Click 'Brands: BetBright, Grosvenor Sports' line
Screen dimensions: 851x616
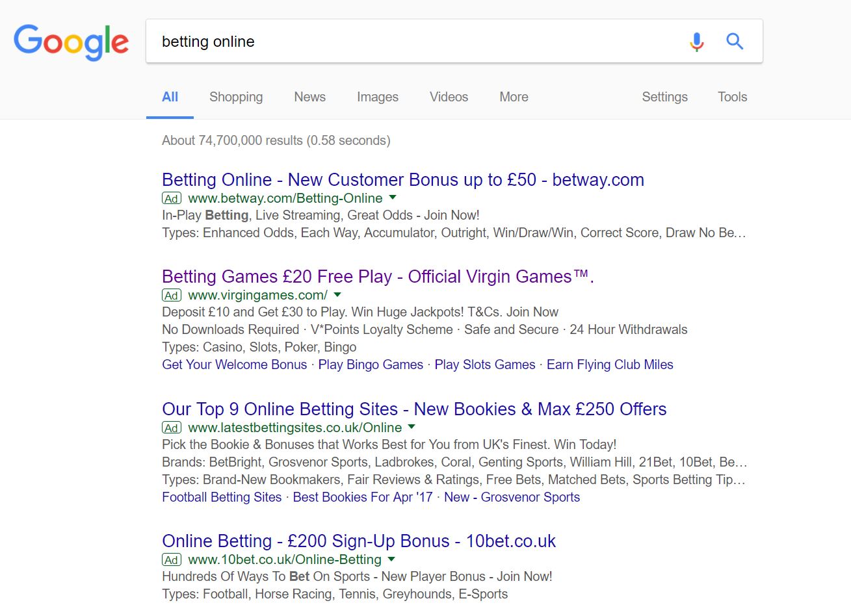point(454,462)
